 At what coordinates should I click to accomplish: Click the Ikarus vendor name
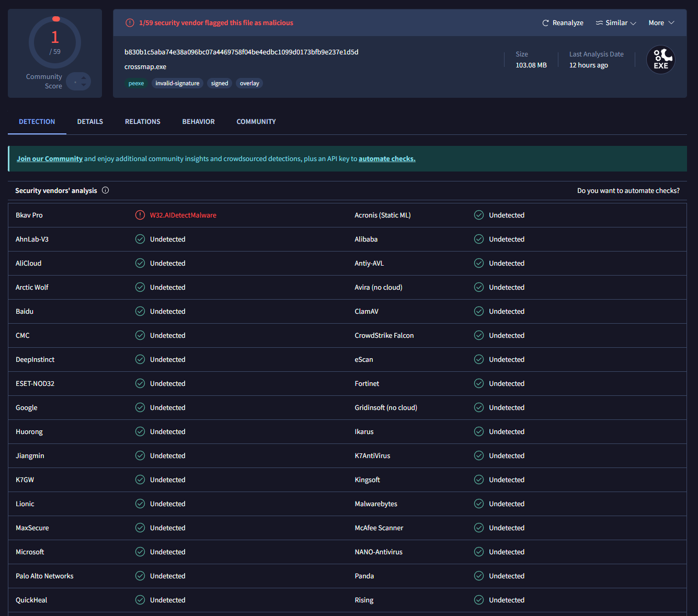pos(364,432)
